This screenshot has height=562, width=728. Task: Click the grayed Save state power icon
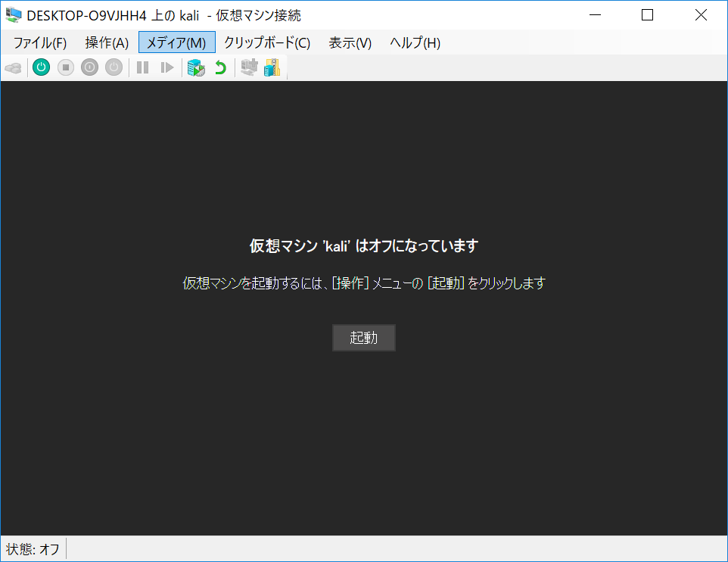point(114,68)
